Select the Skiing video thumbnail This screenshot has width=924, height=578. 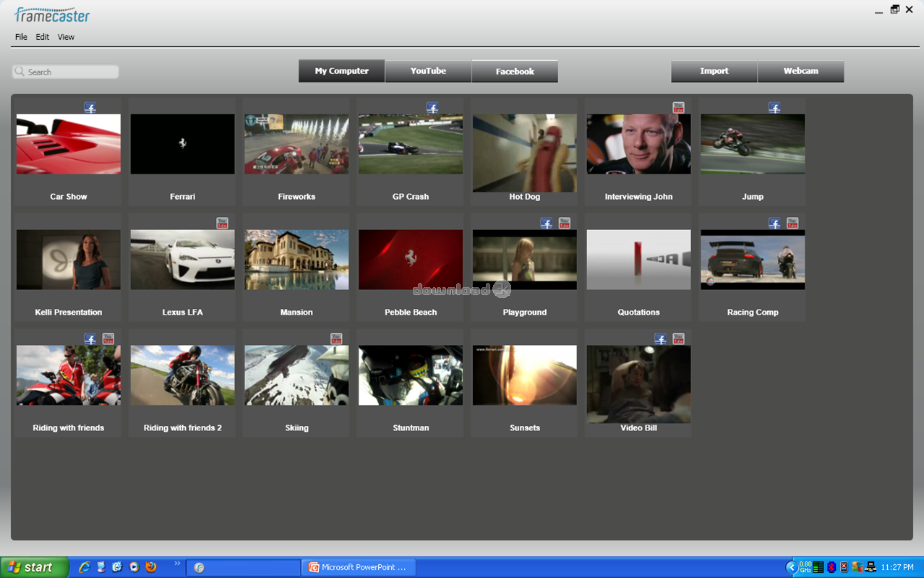pyautogui.click(x=296, y=375)
